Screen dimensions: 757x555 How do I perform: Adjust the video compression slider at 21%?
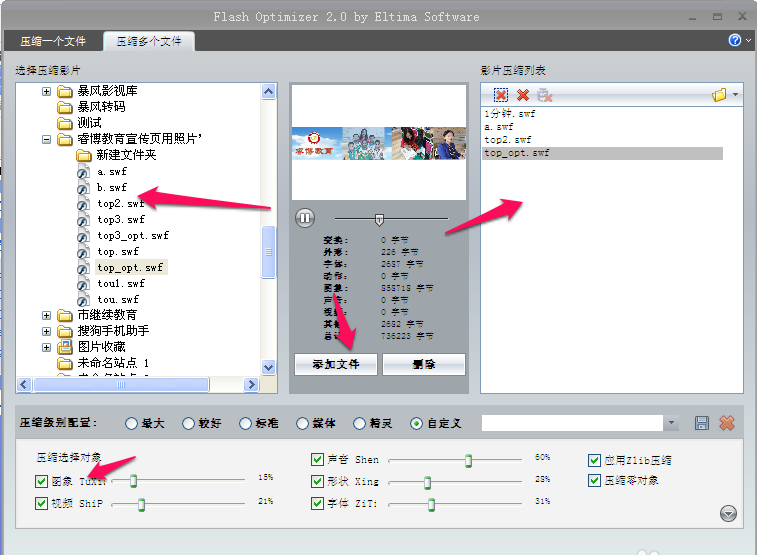(x=141, y=505)
